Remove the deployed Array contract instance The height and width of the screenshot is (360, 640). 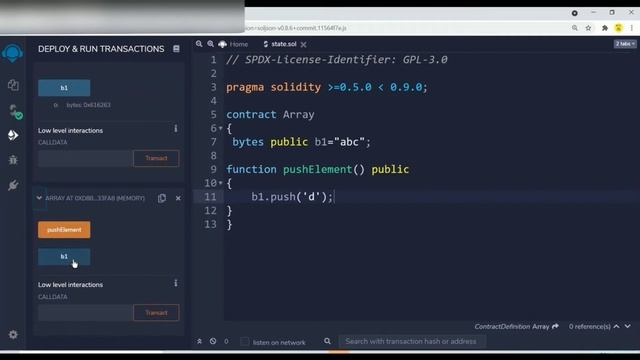178,198
